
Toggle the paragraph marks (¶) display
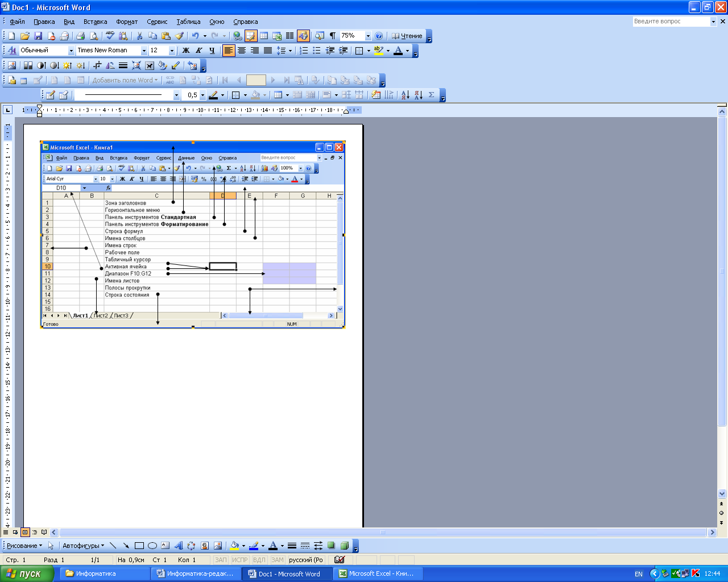coord(333,36)
